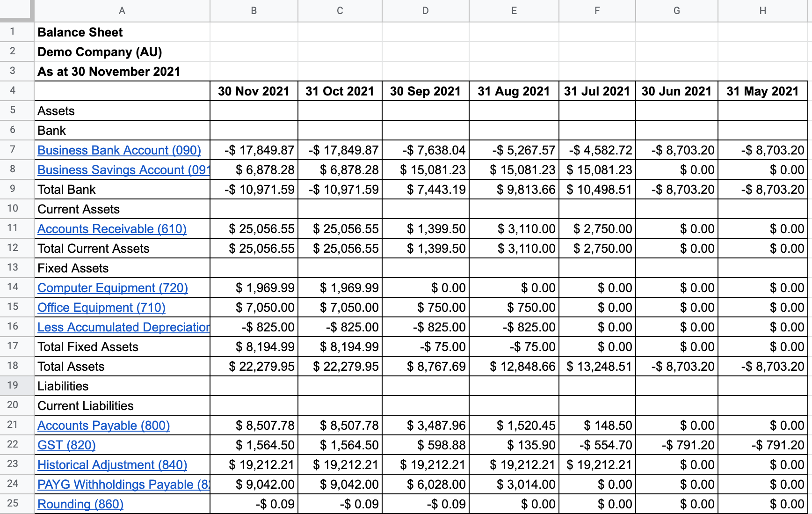
Task: Follow the Computer Equipment (720) link
Action: 113,288
